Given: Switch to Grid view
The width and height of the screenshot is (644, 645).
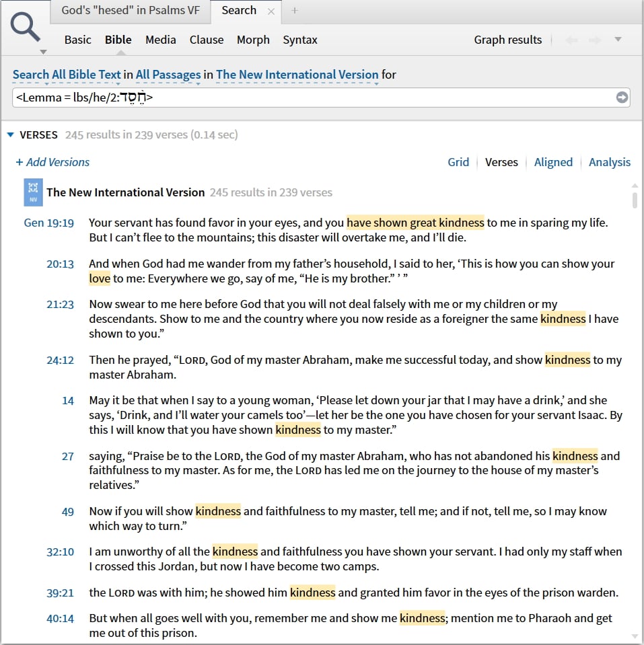Looking at the screenshot, I should 458,162.
